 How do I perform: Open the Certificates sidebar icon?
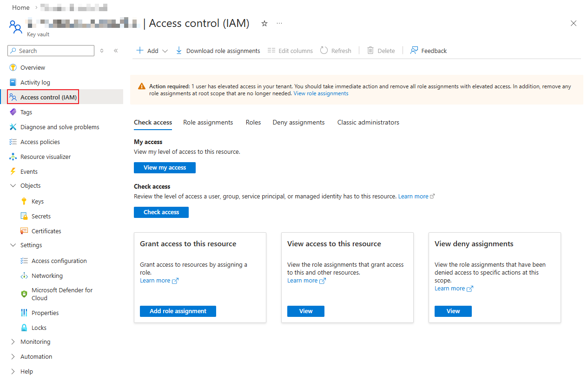24,231
